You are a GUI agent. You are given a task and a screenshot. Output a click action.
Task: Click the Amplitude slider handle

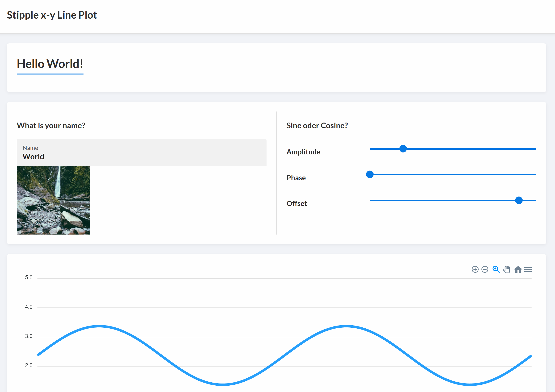[403, 149]
